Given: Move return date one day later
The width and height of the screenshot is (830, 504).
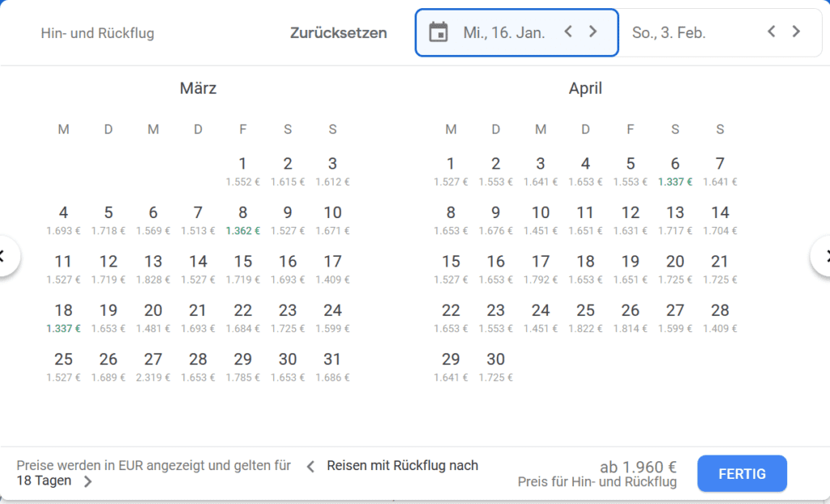Looking at the screenshot, I should pos(797,32).
